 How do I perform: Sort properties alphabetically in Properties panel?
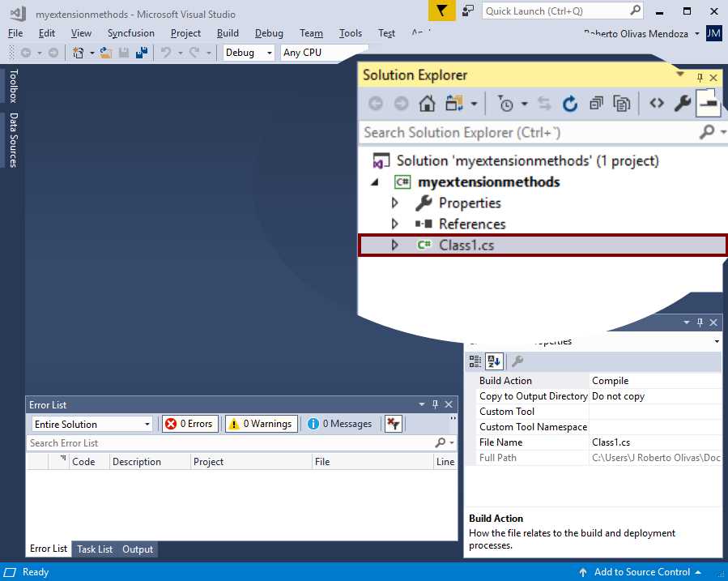pos(494,361)
